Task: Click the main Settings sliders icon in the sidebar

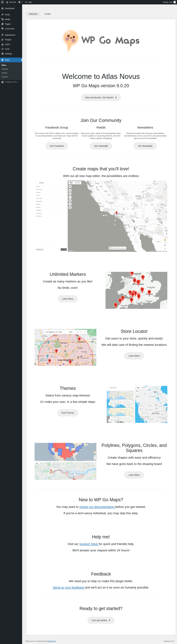Action: click(2, 54)
